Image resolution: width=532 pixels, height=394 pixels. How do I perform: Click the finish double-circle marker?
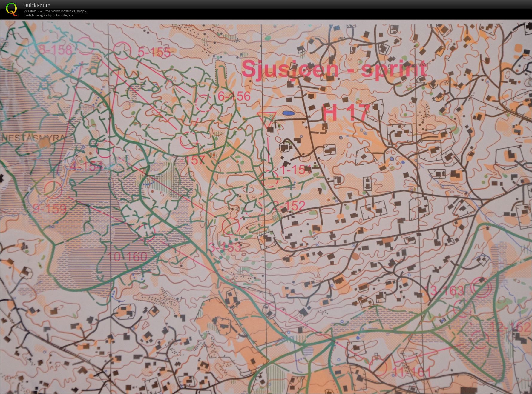(x=481, y=288)
